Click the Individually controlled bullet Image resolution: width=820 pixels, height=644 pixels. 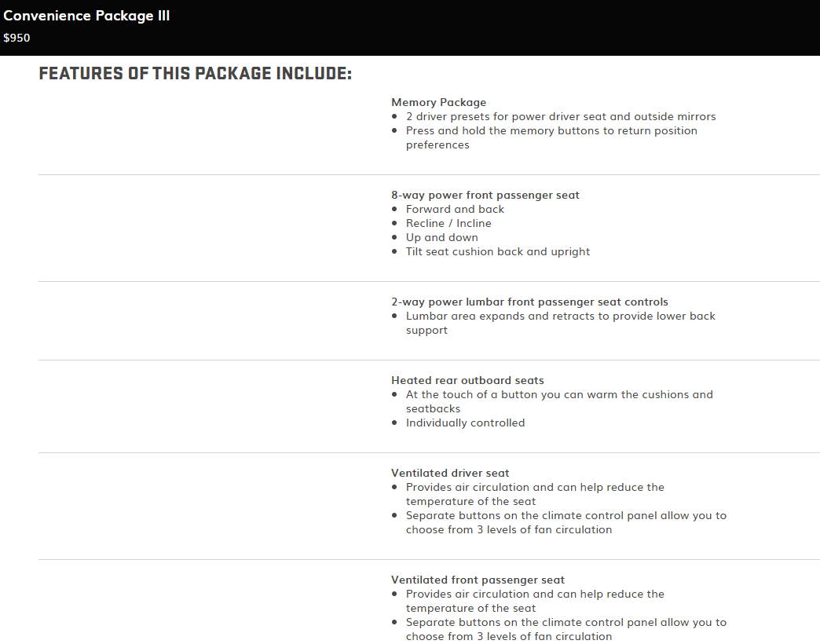pos(465,423)
